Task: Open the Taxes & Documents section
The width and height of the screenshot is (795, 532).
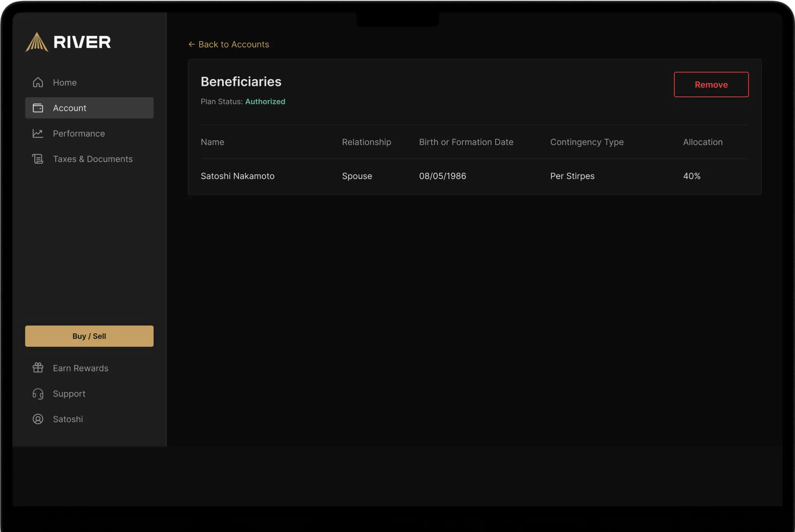Action: [x=93, y=159]
